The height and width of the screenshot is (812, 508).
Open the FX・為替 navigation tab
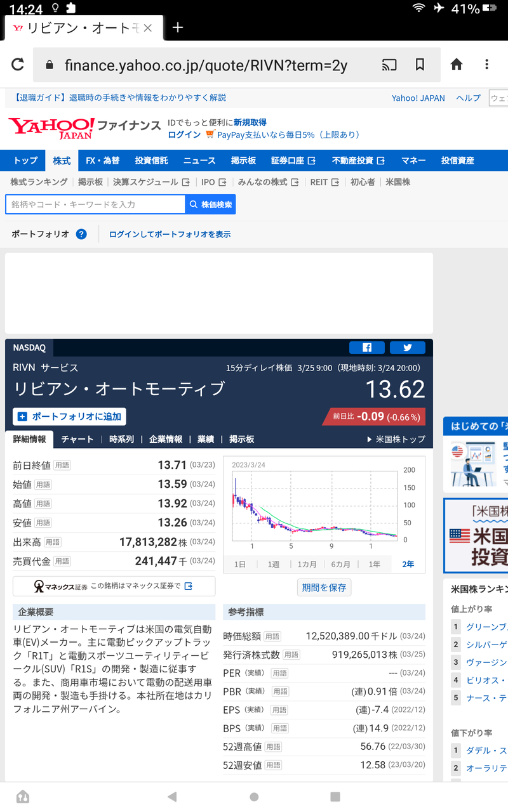[102, 160]
